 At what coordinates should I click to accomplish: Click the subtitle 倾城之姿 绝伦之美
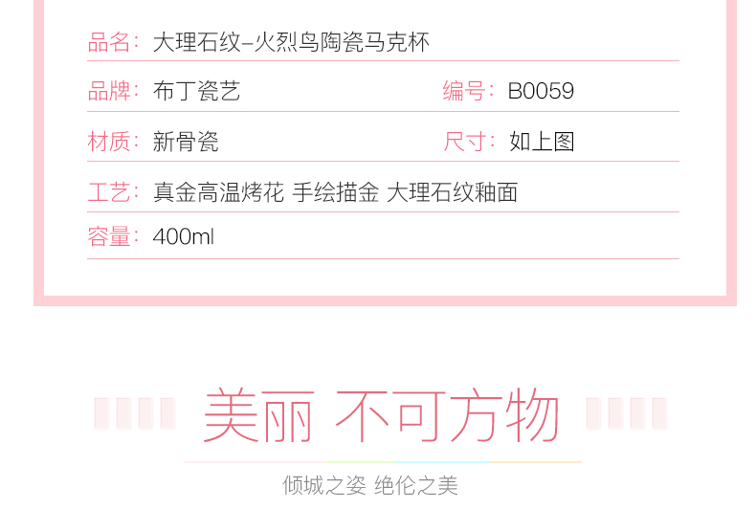[x=369, y=485]
